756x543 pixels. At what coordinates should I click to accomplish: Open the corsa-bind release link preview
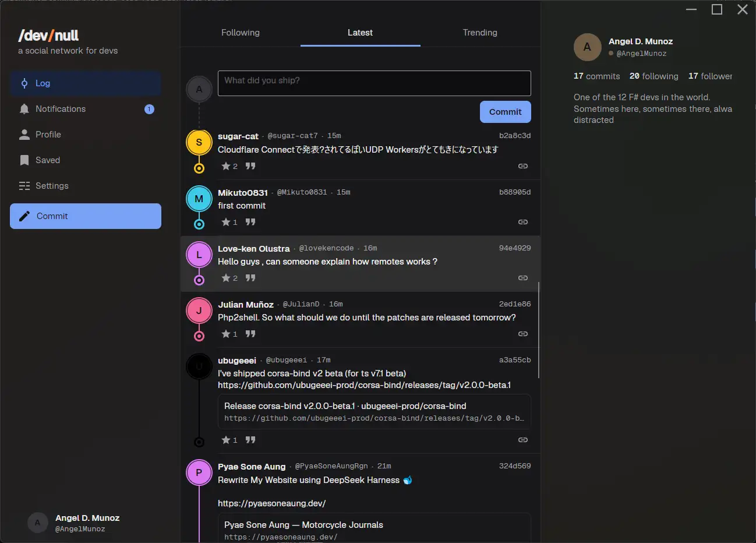click(375, 412)
